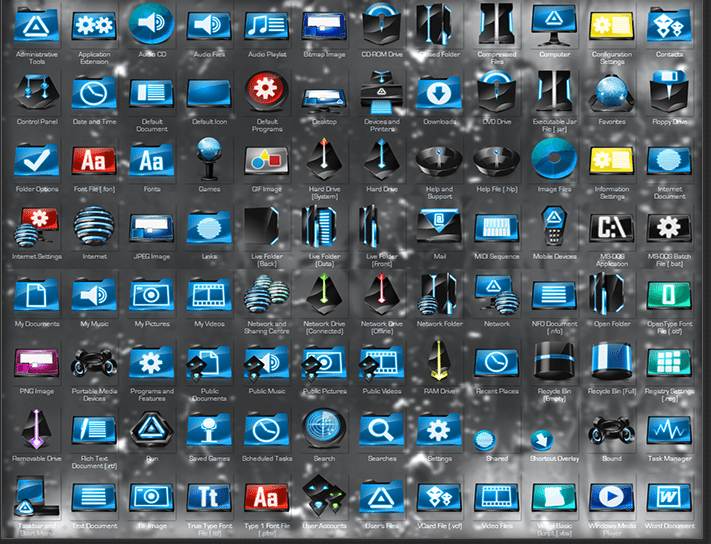Open the Mail icon
Viewport: 711px width, 544px height.
point(439,225)
